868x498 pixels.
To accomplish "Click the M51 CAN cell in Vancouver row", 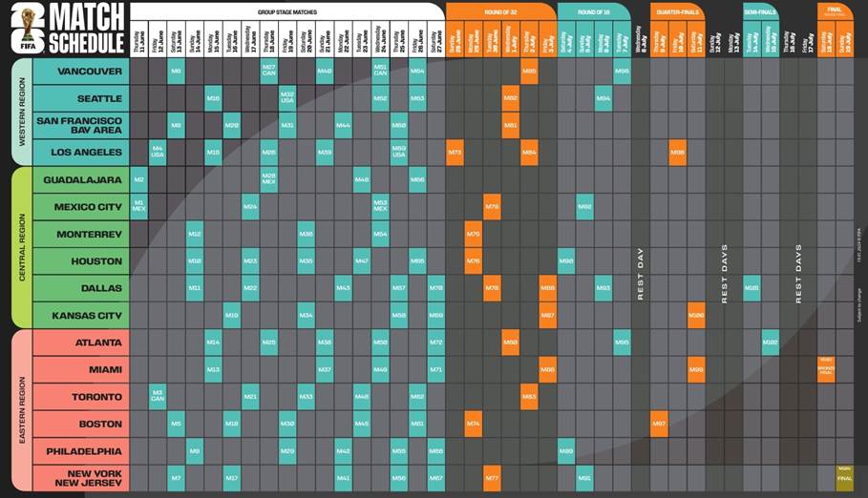I will click(x=380, y=72).
